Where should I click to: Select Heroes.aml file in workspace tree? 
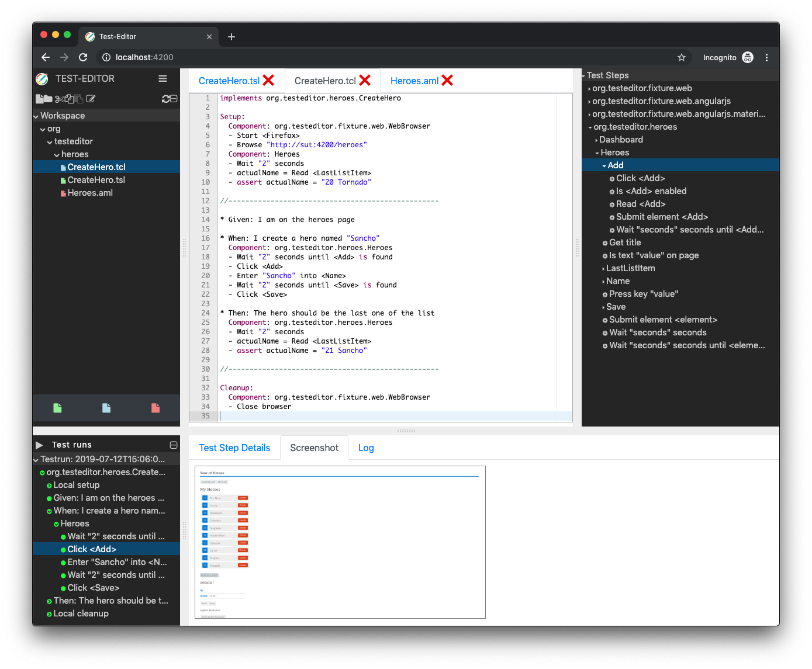coord(90,193)
